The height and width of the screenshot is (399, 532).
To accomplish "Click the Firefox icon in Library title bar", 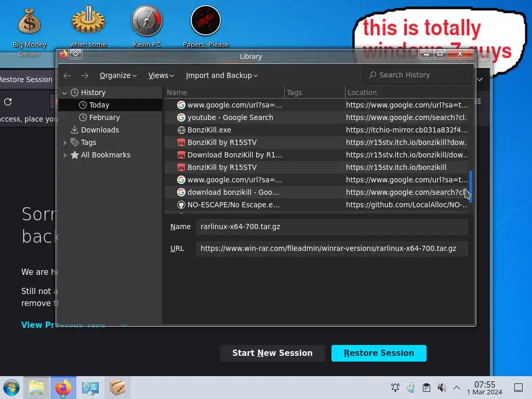I will point(63,54).
